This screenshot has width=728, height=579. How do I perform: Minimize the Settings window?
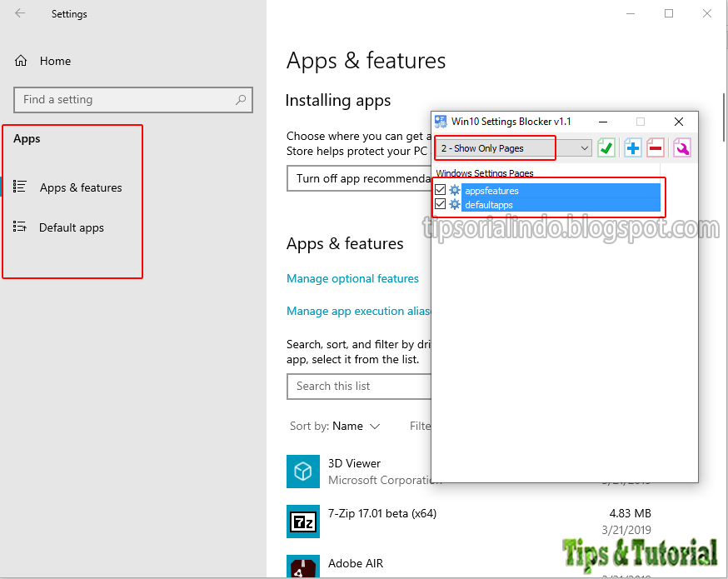[631, 13]
